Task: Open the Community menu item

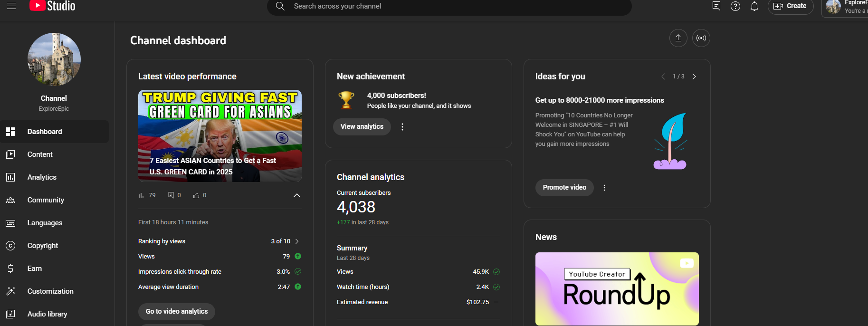Action: tap(54, 200)
